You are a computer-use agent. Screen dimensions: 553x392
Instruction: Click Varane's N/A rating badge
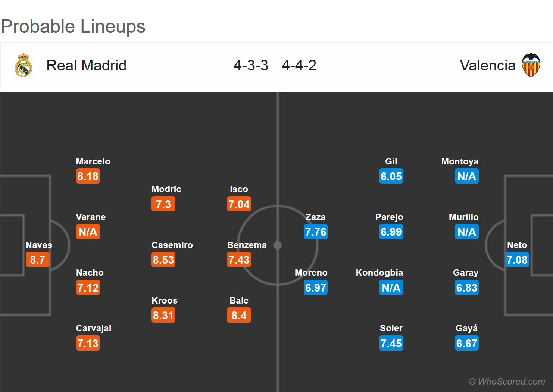[x=88, y=232]
